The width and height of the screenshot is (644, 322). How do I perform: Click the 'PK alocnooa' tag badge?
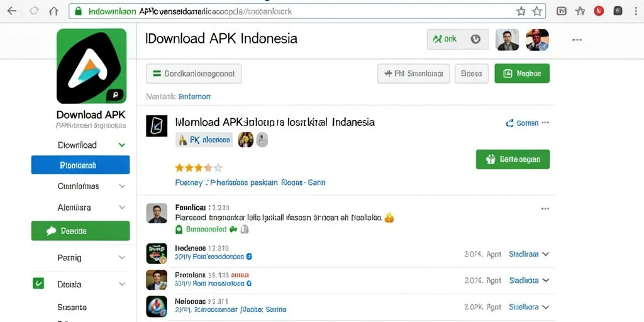coord(204,140)
